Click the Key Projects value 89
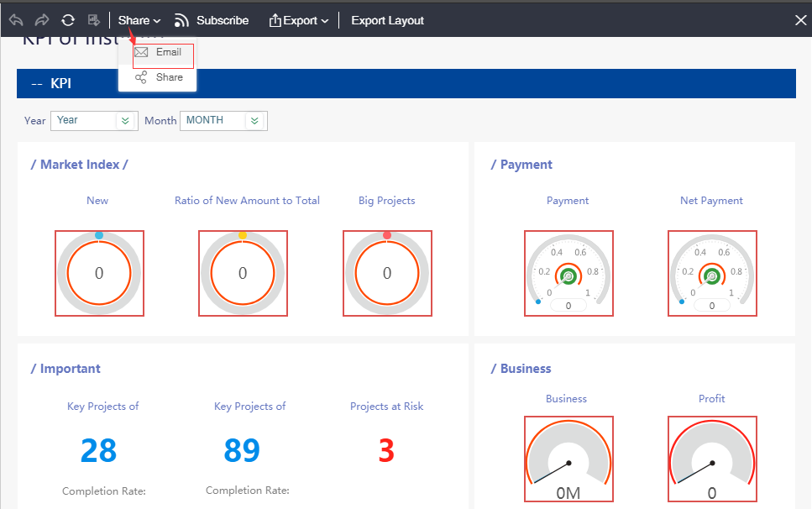 (242, 451)
